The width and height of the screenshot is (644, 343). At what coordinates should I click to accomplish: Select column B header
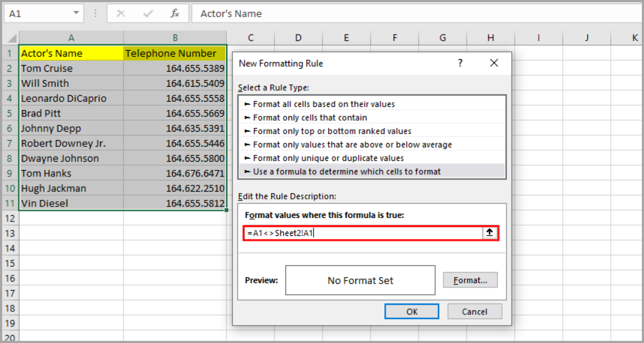coord(175,37)
